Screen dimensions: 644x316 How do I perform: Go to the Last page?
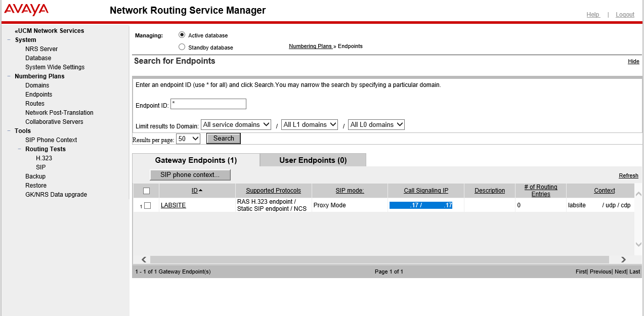pos(635,272)
